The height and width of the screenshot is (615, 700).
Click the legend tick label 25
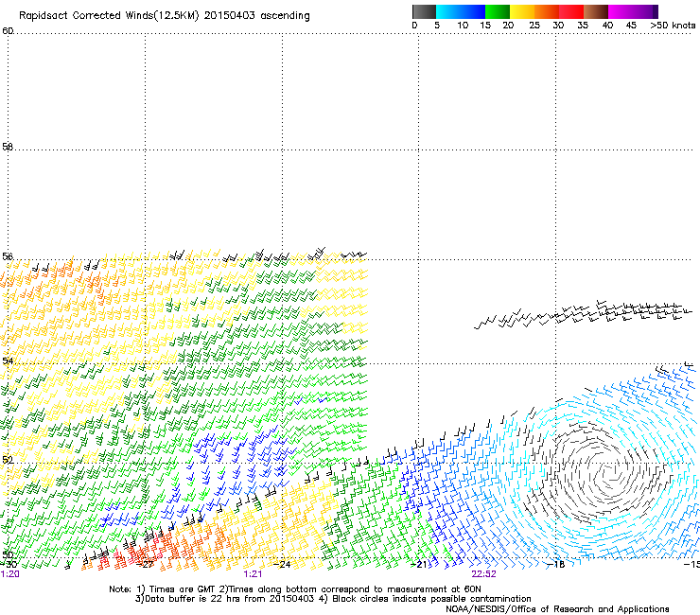(x=534, y=26)
